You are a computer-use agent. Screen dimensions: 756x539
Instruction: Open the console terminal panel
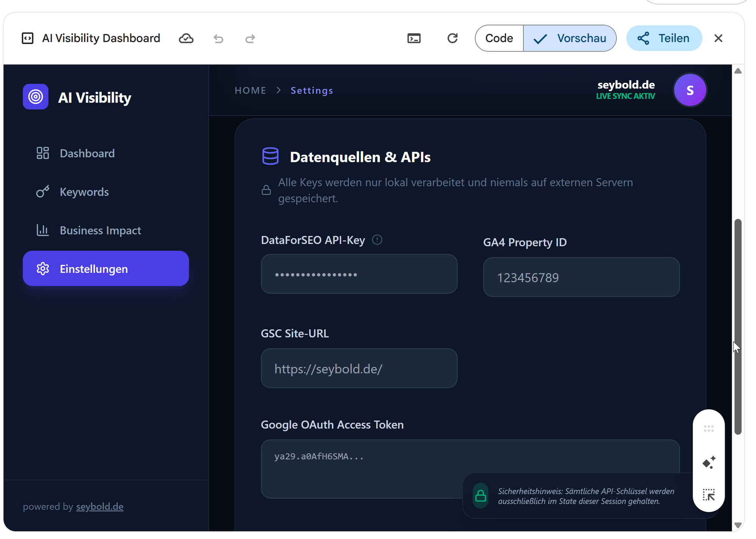coord(414,38)
